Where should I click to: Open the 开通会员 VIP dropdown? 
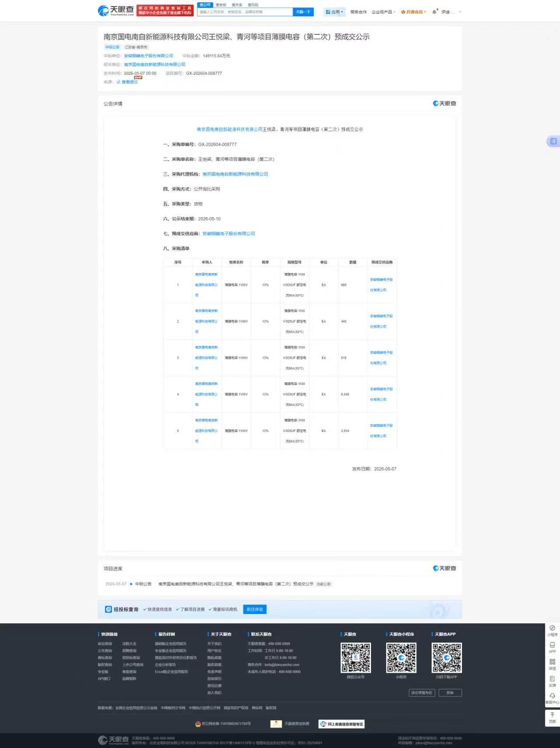coord(413,12)
